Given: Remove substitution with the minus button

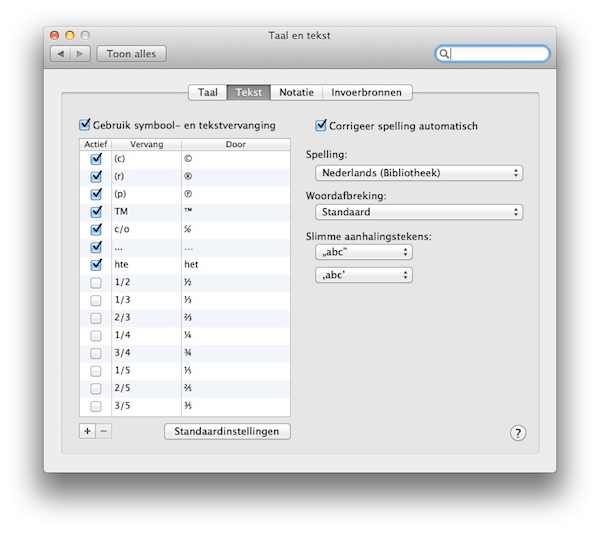Looking at the screenshot, I should [104, 431].
